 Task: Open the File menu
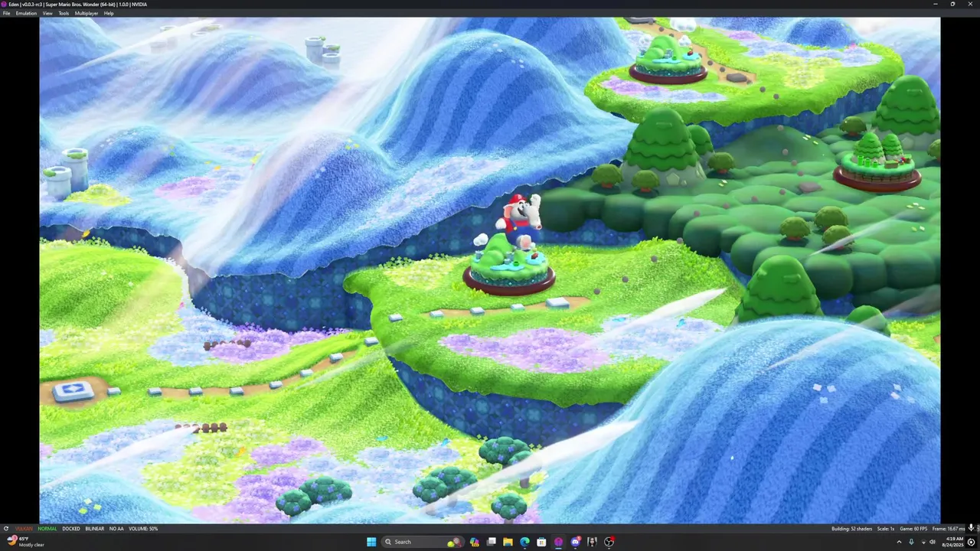(7, 13)
